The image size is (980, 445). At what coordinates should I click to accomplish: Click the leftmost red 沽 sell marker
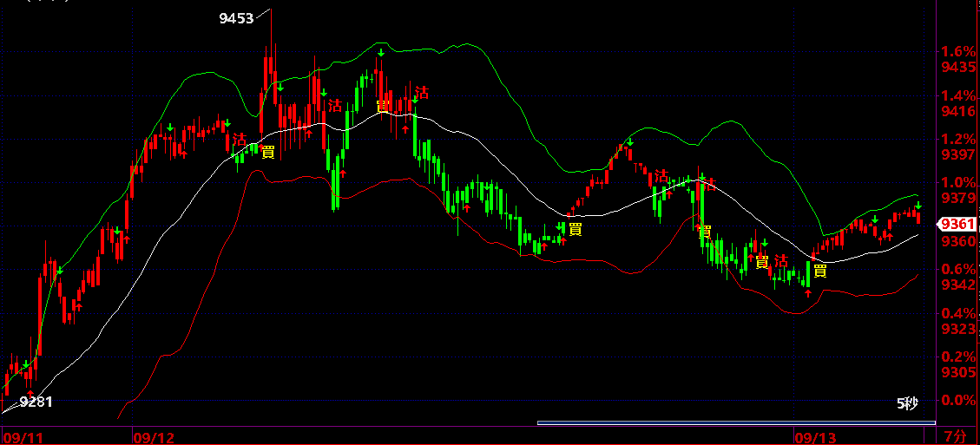[240, 139]
